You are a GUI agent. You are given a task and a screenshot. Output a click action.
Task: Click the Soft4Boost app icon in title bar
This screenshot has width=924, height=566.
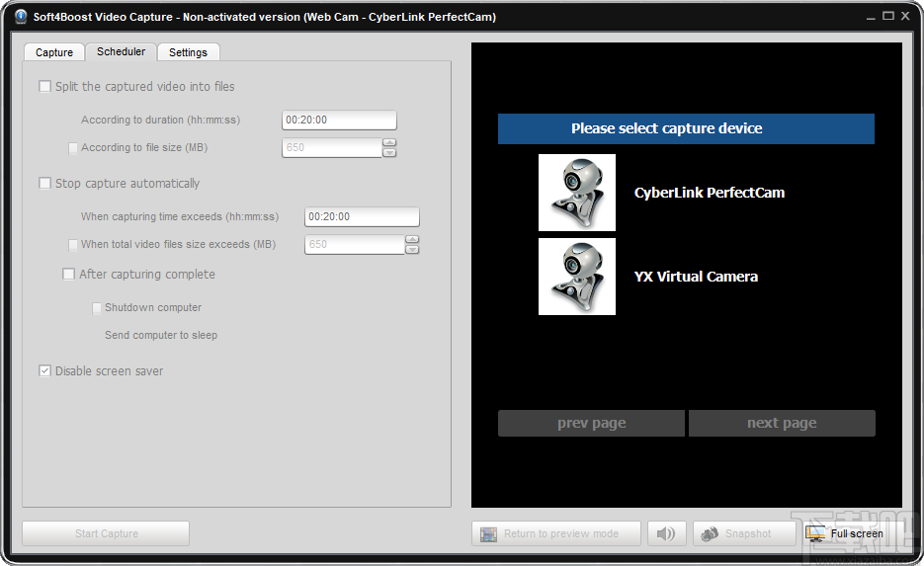click(x=21, y=17)
